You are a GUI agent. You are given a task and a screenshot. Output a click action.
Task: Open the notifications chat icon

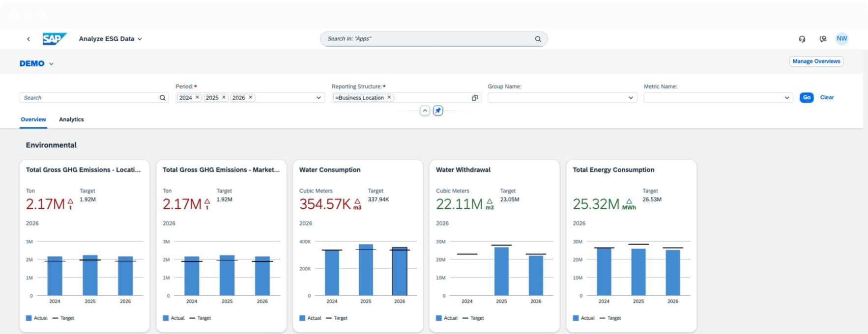tap(823, 39)
